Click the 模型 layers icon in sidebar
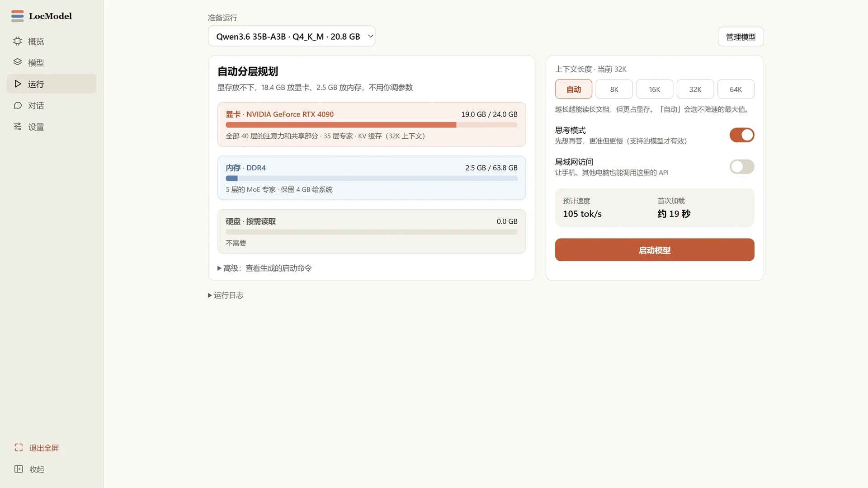The height and width of the screenshot is (488, 868). (18, 62)
